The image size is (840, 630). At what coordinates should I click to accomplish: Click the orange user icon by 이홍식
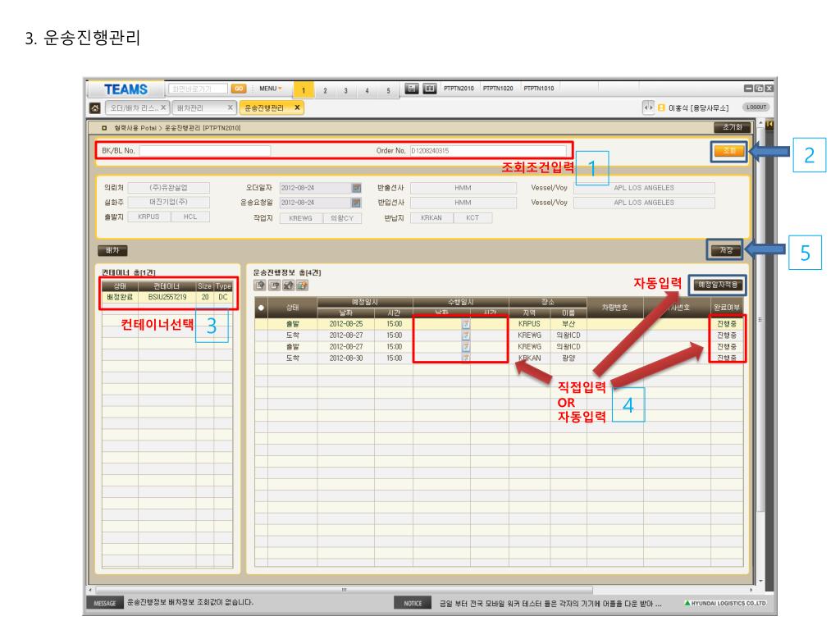[661, 107]
